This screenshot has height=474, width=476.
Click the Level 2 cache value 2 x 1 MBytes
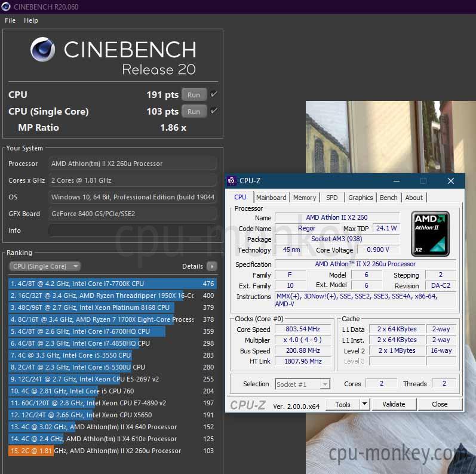tap(397, 350)
